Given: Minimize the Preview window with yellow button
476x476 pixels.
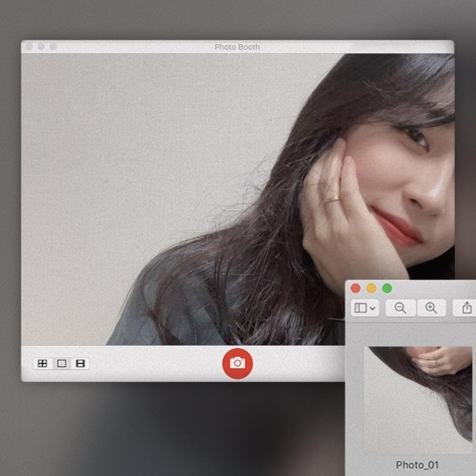Looking at the screenshot, I should tap(372, 288).
